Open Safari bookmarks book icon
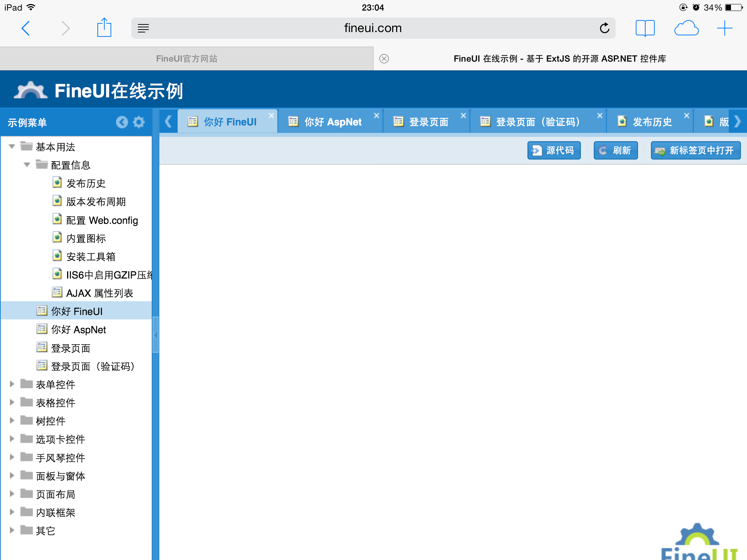The image size is (747, 560). point(645,28)
